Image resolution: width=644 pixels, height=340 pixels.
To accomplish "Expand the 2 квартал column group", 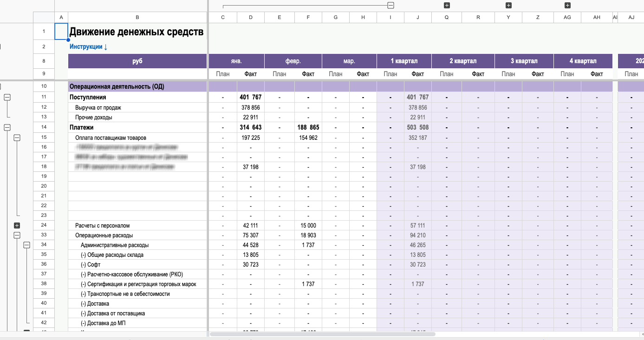I will (x=447, y=6).
